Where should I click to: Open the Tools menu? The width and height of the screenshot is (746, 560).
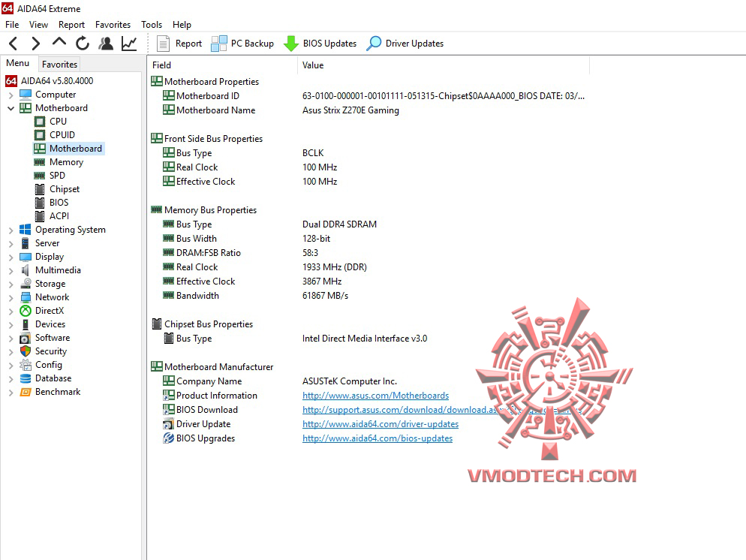click(x=152, y=25)
